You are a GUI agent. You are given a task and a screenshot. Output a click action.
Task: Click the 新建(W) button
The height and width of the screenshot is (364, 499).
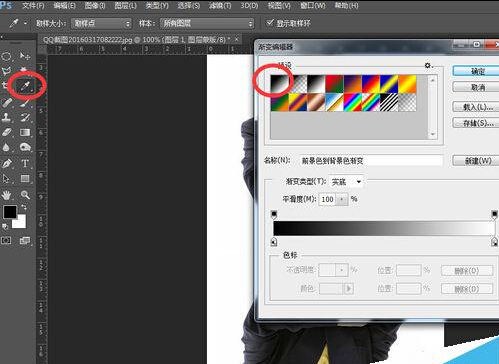tap(476, 161)
